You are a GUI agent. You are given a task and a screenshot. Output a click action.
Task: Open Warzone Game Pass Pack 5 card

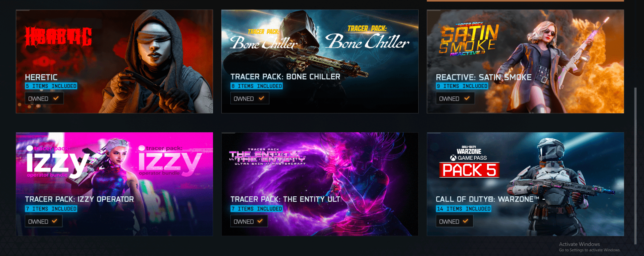(525, 184)
